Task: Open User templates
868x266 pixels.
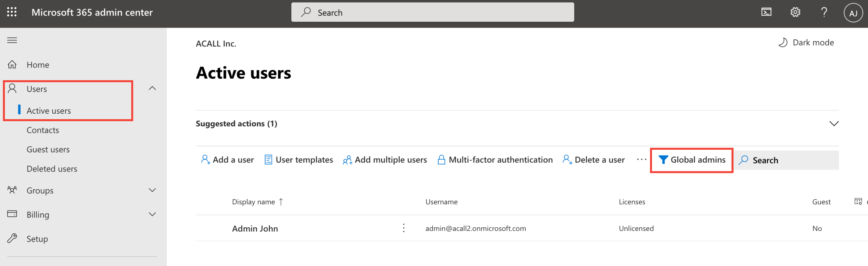Action: coord(299,159)
